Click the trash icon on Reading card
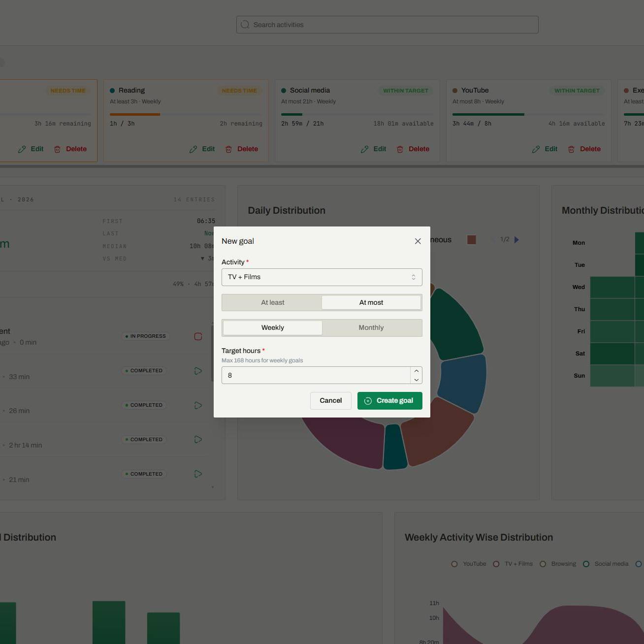 tap(228, 149)
